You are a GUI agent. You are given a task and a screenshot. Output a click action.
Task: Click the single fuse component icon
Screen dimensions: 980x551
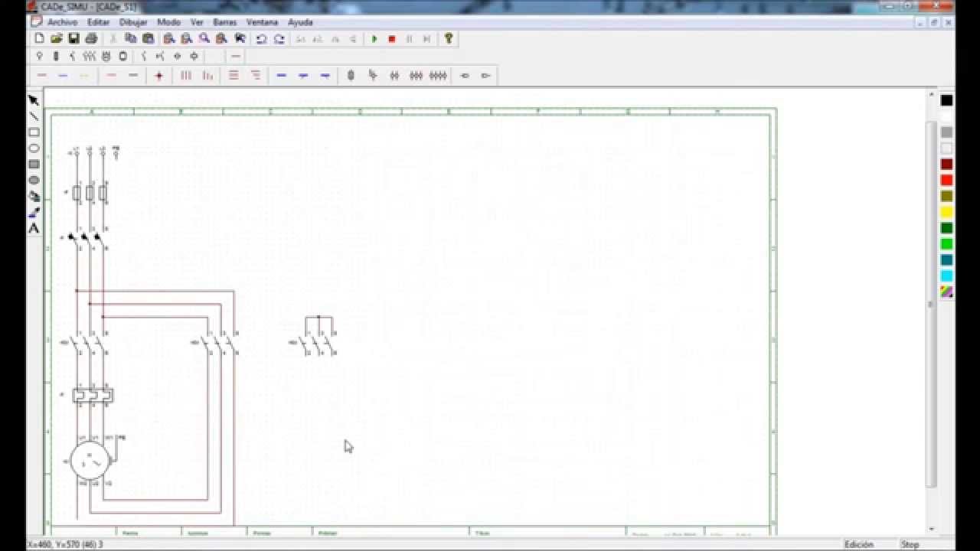[x=351, y=75]
